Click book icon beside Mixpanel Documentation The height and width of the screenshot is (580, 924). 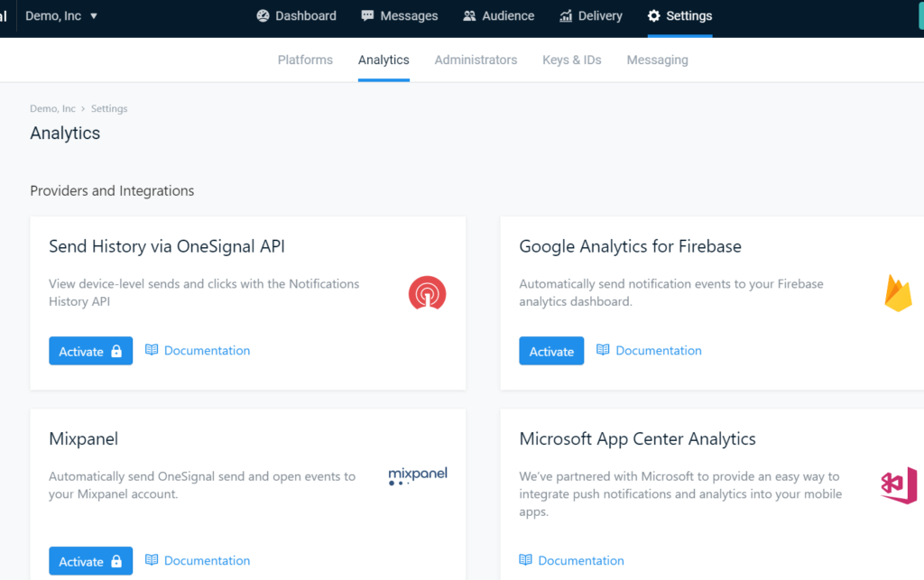pos(152,560)
